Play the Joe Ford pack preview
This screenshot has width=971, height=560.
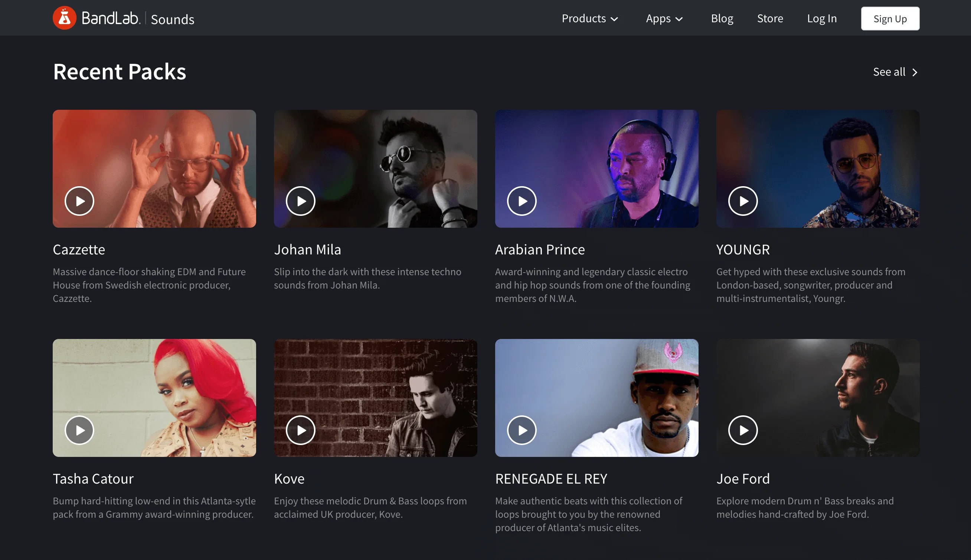[743, 430]
